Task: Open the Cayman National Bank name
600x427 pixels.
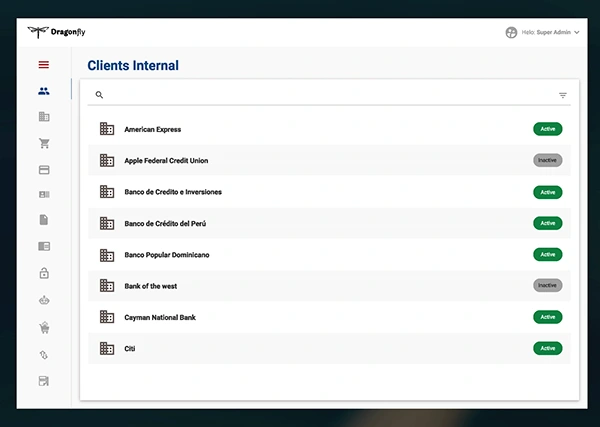Action: (160, 318)
